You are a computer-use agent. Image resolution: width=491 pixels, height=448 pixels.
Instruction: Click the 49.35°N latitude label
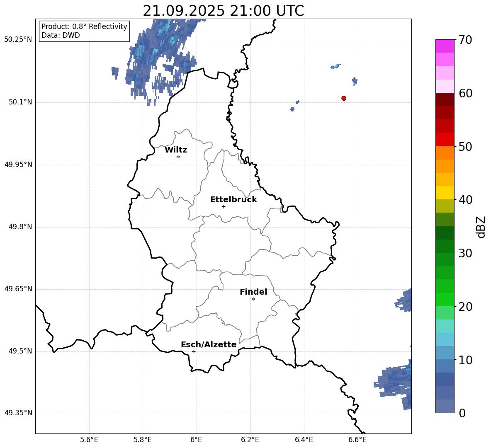pos(18,413)
